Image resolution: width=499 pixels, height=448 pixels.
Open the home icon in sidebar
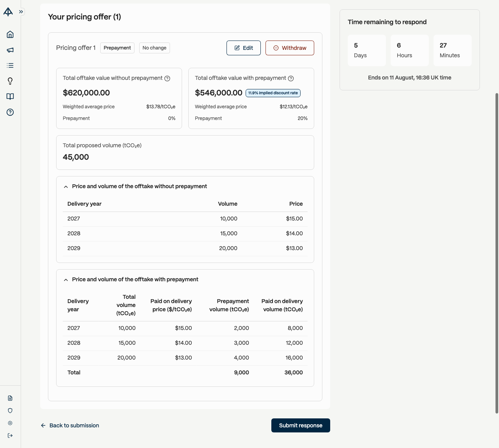(10, 34)
